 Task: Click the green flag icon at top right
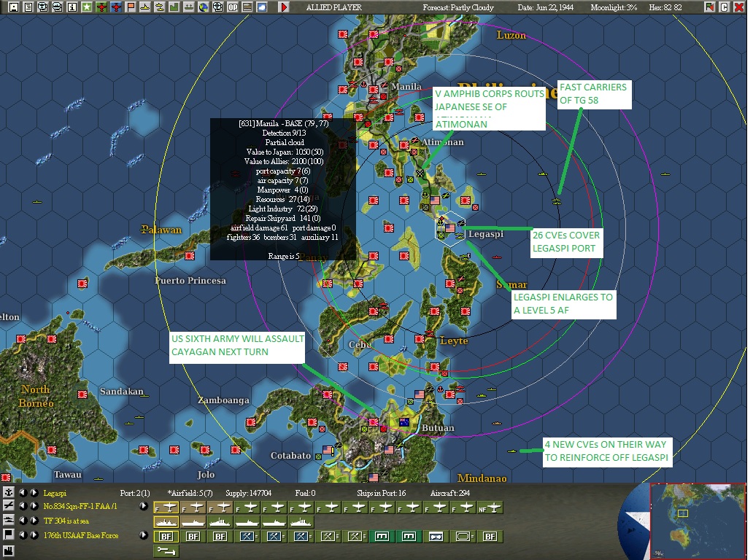pyautogui.click(x=709, y=7)
